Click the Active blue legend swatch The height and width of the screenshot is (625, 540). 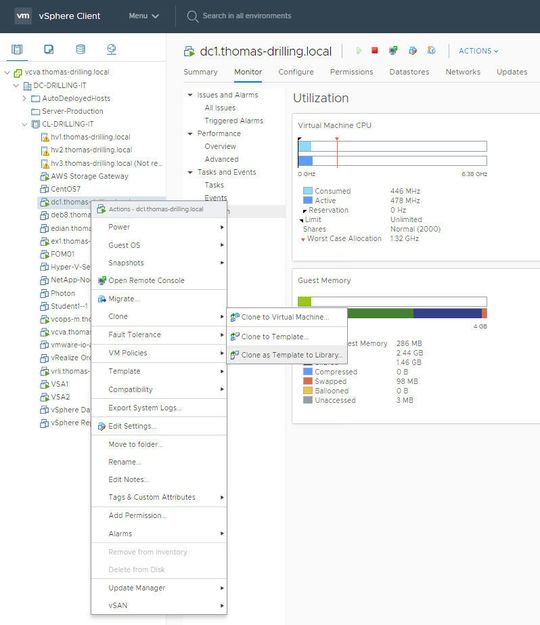308,200
